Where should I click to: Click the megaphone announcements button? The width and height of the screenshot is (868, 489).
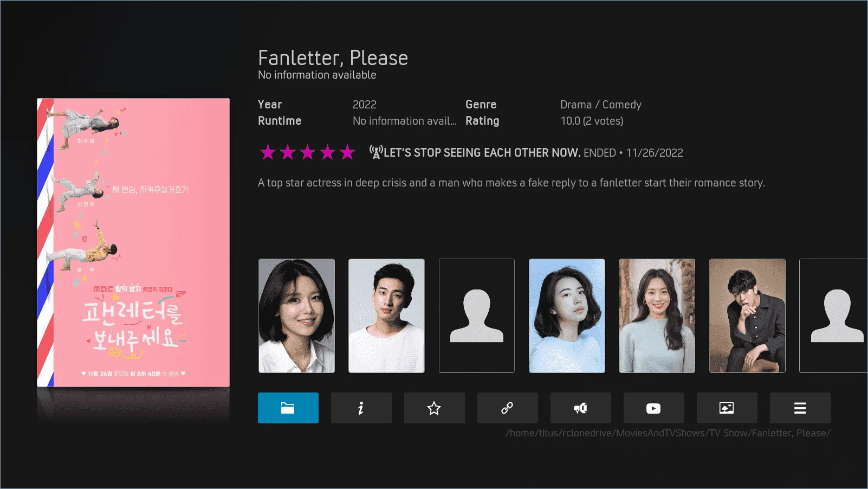point(581,408)
